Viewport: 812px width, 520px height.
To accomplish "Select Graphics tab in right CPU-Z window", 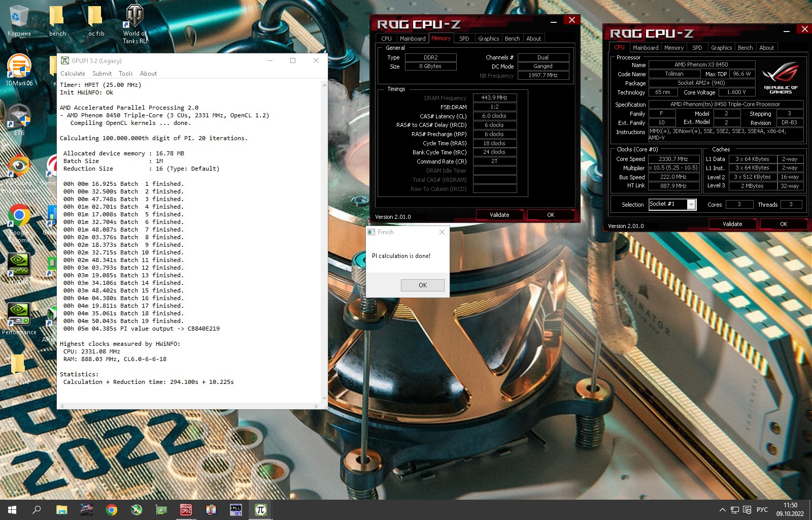I will 721,48.
